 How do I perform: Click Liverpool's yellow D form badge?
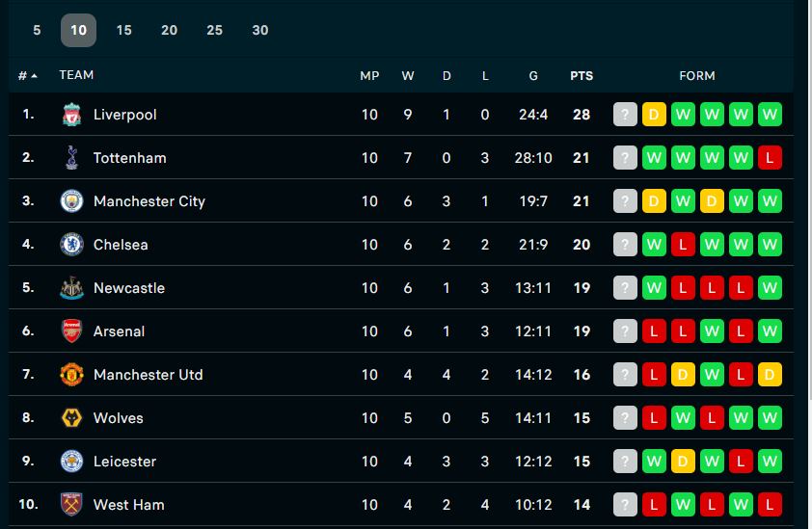pyautogui.click(x=654, y=115)
